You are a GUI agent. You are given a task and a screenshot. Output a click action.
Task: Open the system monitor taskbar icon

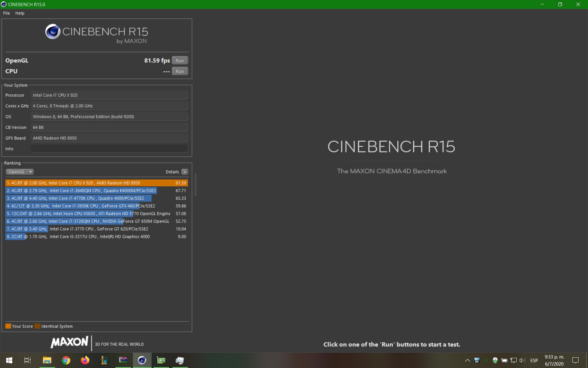click(180, 360)
